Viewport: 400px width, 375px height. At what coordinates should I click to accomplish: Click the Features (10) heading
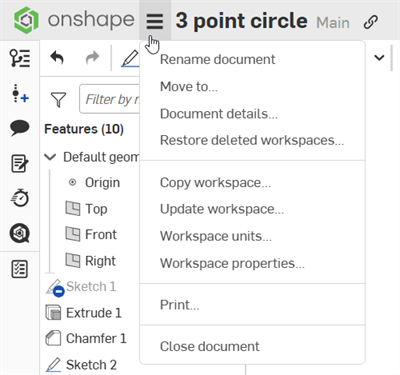(84, 129)
